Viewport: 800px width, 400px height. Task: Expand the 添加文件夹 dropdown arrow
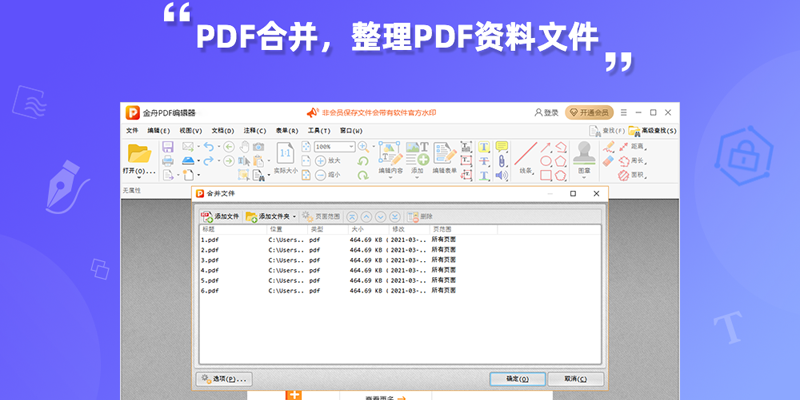coord(294,217)
